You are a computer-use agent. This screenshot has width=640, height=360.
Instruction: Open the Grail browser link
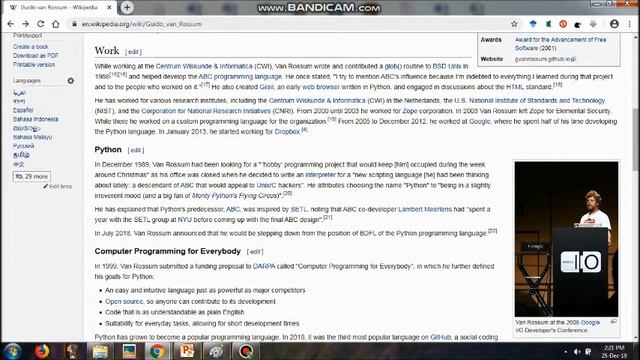tap(267, 87)
